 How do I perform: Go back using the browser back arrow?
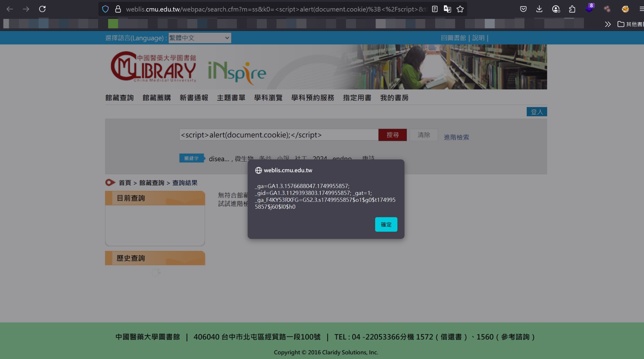coord(10,9)
